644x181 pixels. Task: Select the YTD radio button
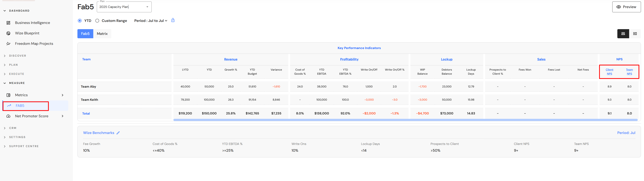point(80,21)
